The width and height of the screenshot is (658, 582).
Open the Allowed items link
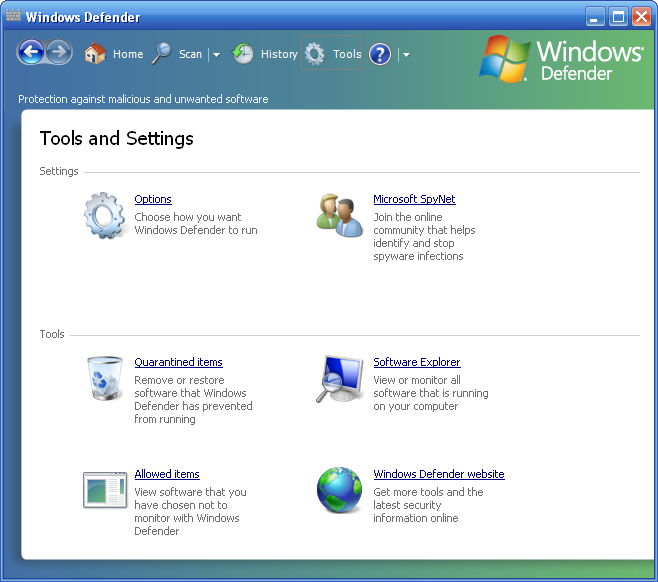(167, 474)
